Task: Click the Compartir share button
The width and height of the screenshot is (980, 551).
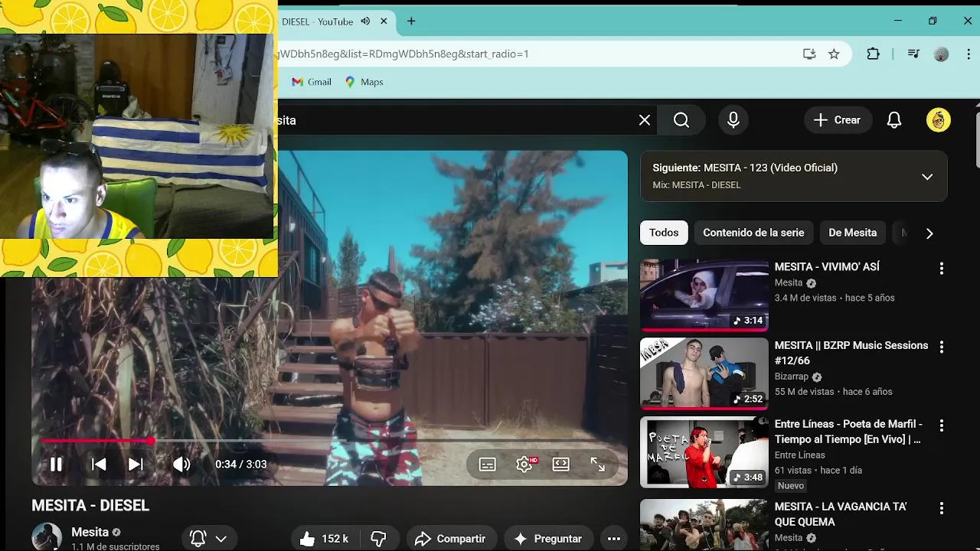Action: pos(450,539)
